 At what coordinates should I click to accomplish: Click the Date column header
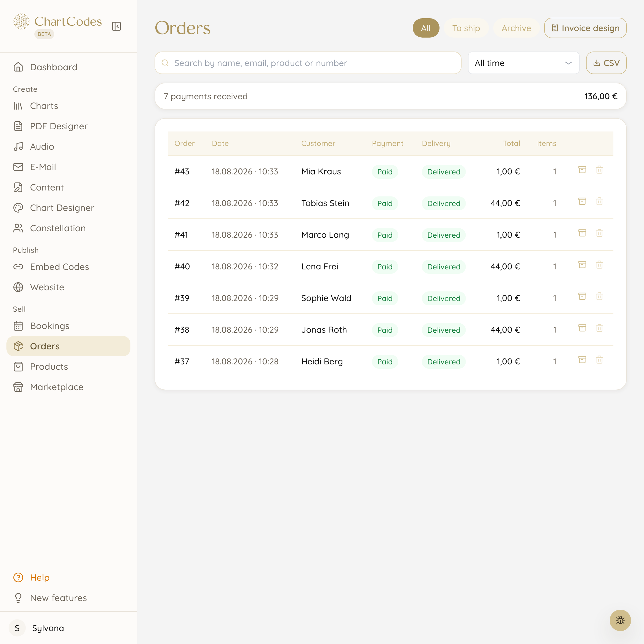coord(220,143)
